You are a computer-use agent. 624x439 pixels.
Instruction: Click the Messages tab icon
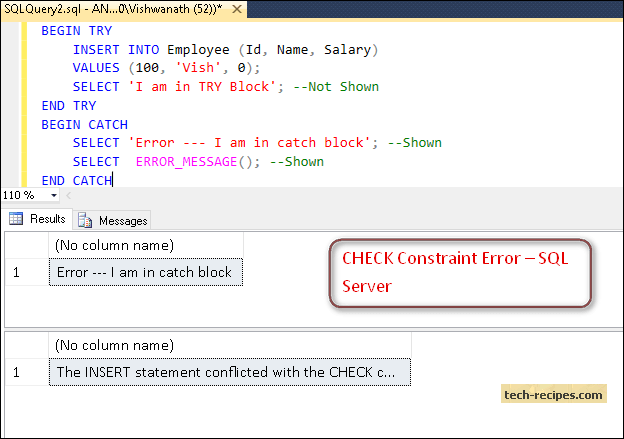pyautogui.click(x=85, y=220)
